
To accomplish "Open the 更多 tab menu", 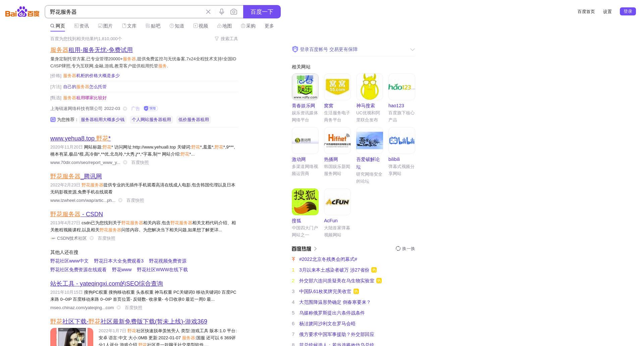I will tap(269, 26).
